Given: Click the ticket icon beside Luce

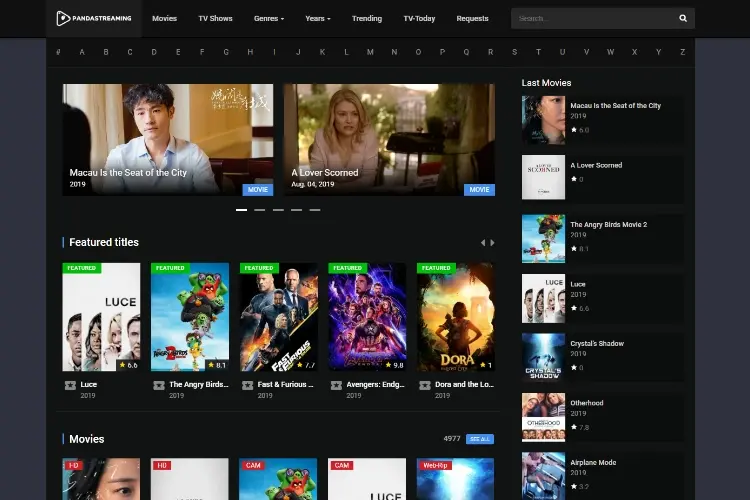Looking at the screenshot, I should (x=70, y=385).
